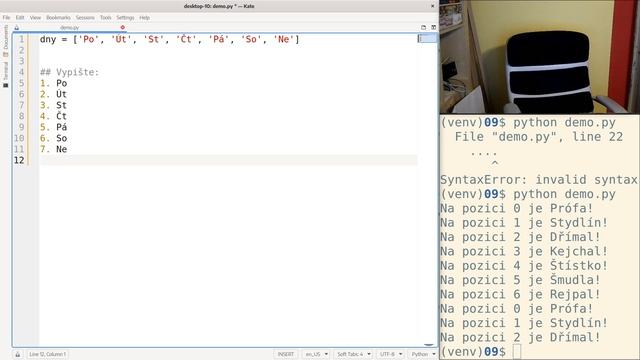Click 'Na pozici 3 je Kejchal!' in terminal
Viewport: 640px width, 360px height.
pos(524,251)
